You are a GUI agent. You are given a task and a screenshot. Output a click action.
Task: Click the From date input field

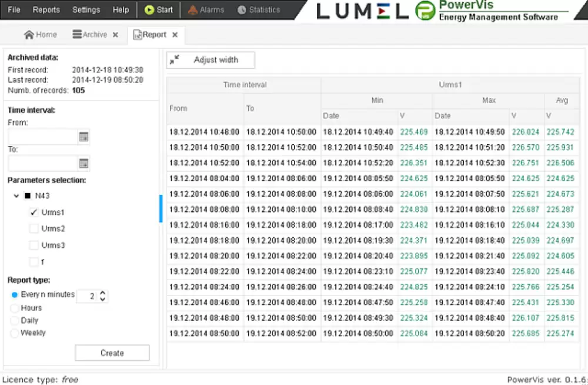point(43,137)
